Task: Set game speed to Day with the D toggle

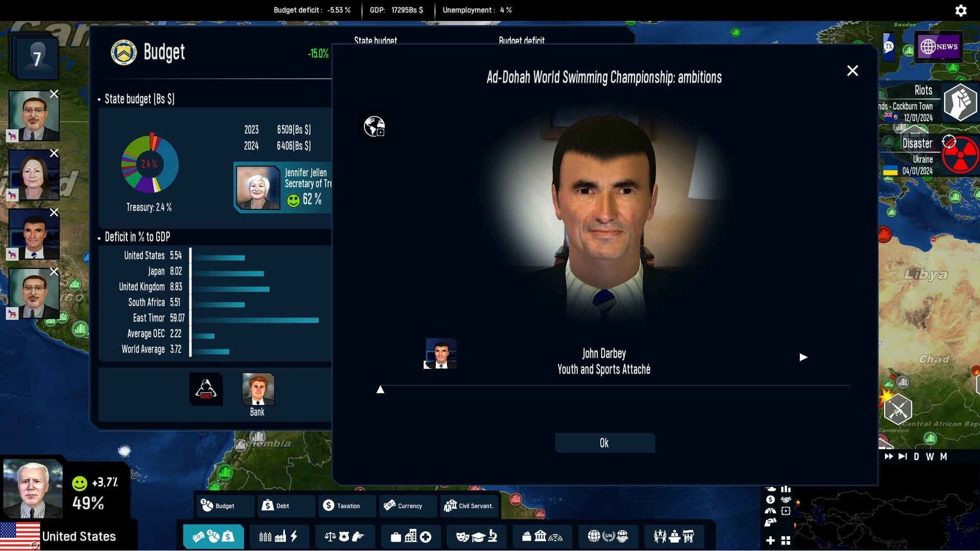Action: (x=917, y=457)
